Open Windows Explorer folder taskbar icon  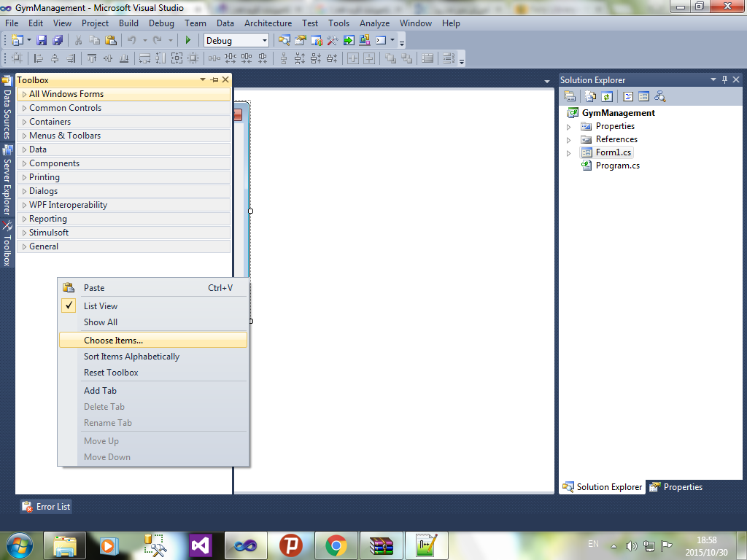point(65,545)
